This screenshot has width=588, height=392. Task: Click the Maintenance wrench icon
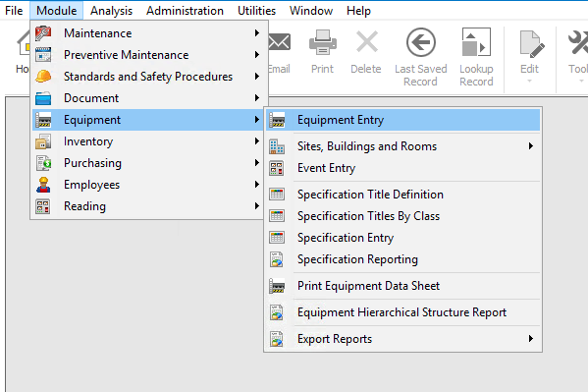tap(43, 33)
